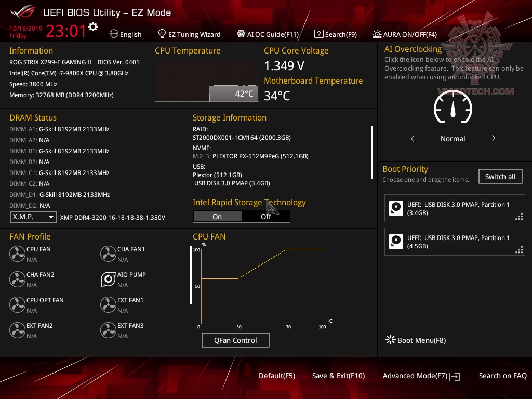Select the AIO PUMP fan icon
The height and width of the screenshot is (399, 532).
tap(108, 279)
